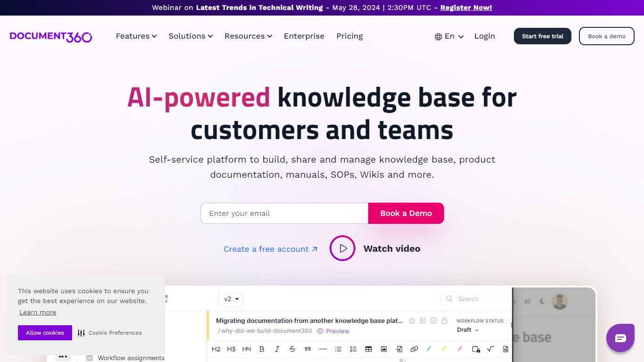Focus the editor Search box
This screenshot has height=362, width=644.
[476, 299]
